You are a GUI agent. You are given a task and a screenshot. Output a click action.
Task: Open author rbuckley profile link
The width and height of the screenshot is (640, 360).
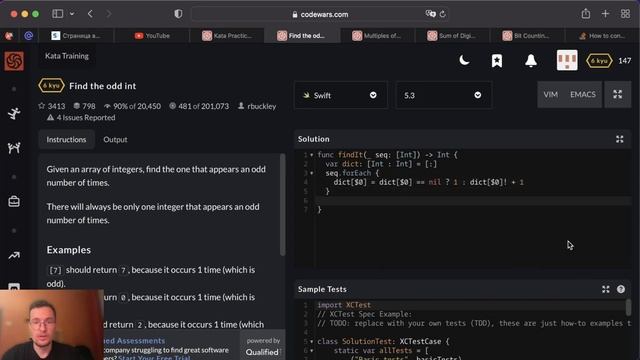point(257,106)
